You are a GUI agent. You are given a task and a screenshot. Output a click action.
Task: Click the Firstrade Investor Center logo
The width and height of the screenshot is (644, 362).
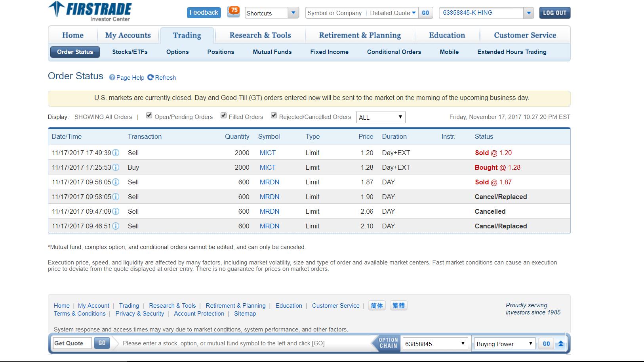90,11
